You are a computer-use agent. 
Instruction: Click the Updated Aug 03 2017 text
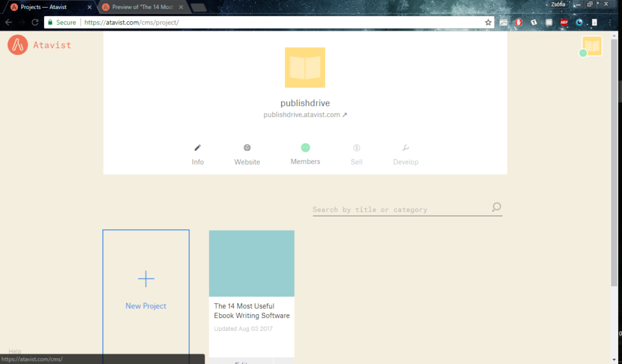pyautogui.click(x=243, y=329)
